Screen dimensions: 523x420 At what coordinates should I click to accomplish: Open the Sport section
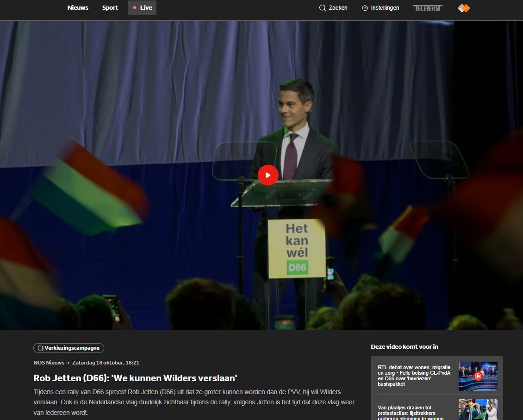coord(110,8)
